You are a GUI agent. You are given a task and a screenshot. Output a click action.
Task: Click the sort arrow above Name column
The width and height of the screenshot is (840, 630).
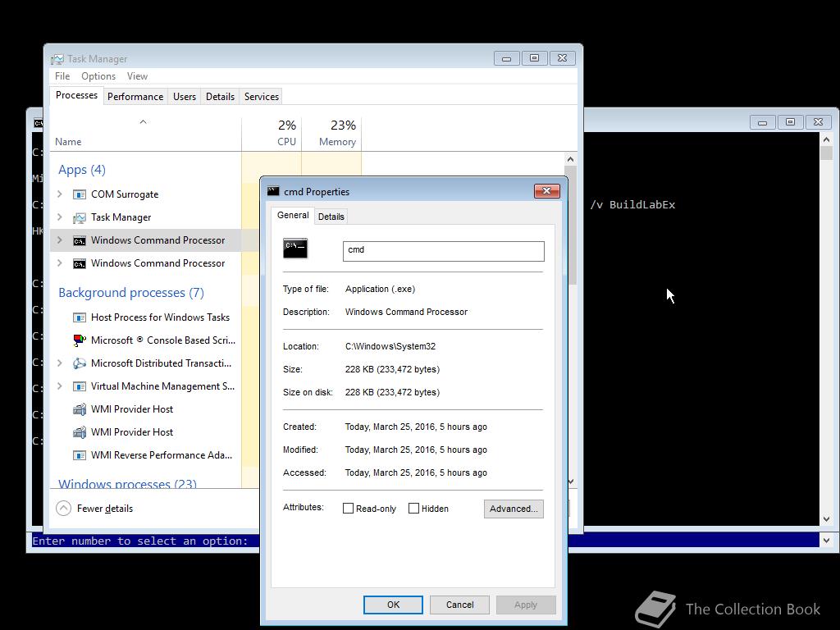[x=143, y=122]
